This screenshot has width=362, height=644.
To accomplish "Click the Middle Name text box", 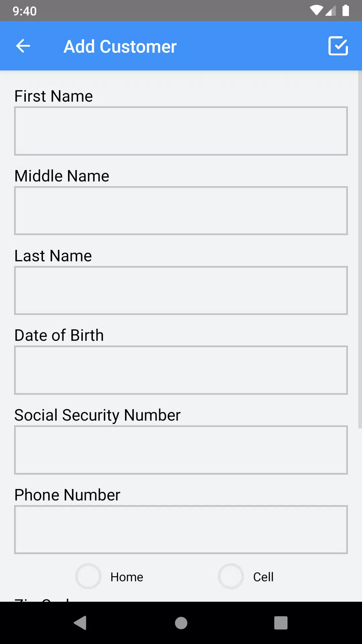I will 181,211.
